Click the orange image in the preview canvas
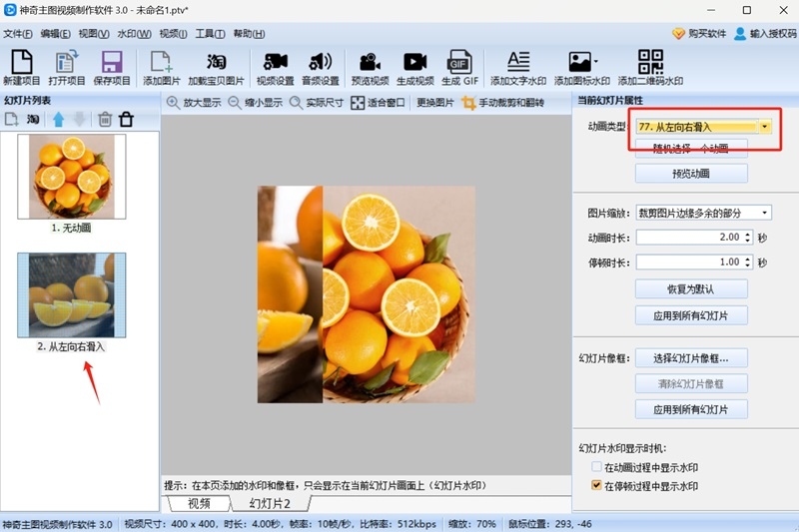Viewport: 799px width, 532px height. [x=367, y=294]
